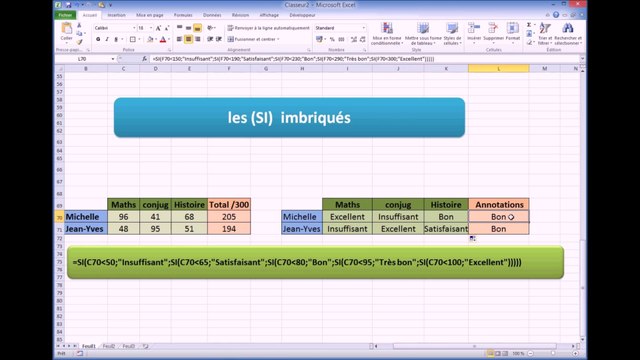Screen dimensions: 640x360
Task: Click the Undo arrow in quick access toolbar
Action: tap(77, 5)
